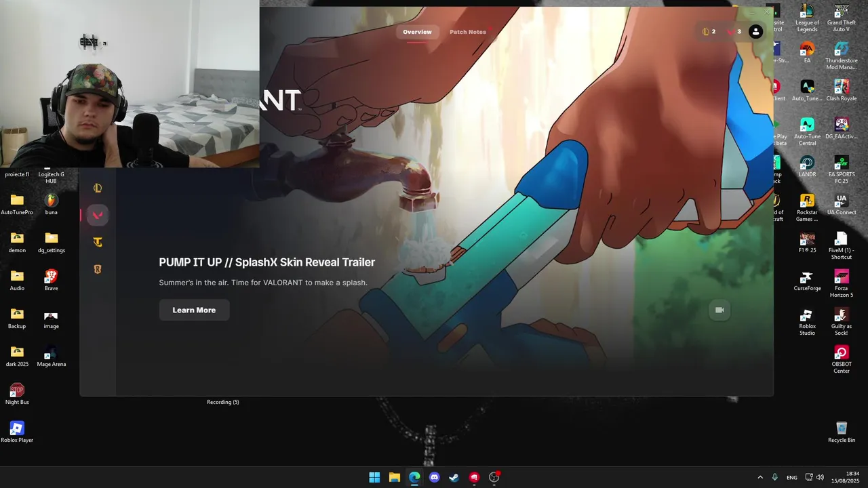Screen dimensions: 868x488
Task: Open Guilty as Sock! desktop shortcut
Action: point(842,322)
